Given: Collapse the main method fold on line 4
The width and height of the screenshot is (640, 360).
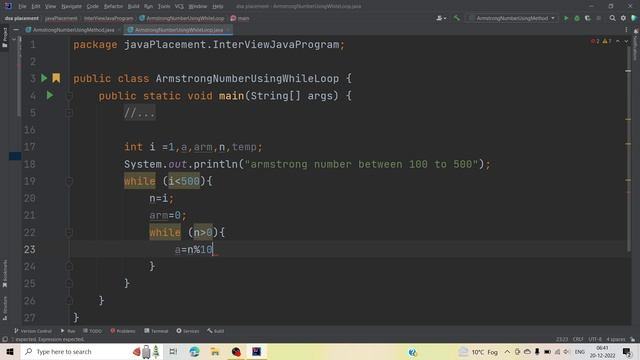Looking at the screenshot, I should pos(69,96).
